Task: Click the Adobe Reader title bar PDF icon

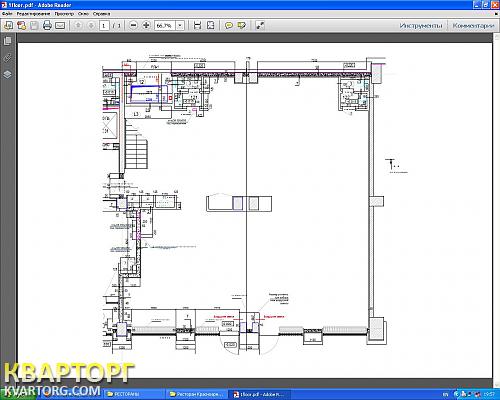Action: 4,5
